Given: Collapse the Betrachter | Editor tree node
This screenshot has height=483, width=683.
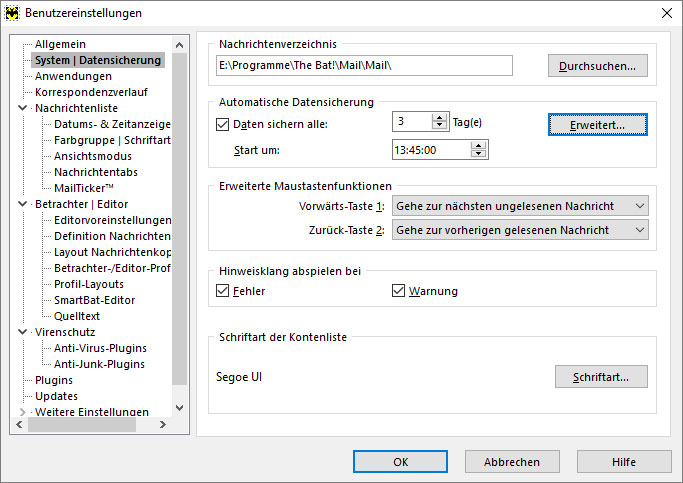Looking at the screenshot, I should click(23, 204).
